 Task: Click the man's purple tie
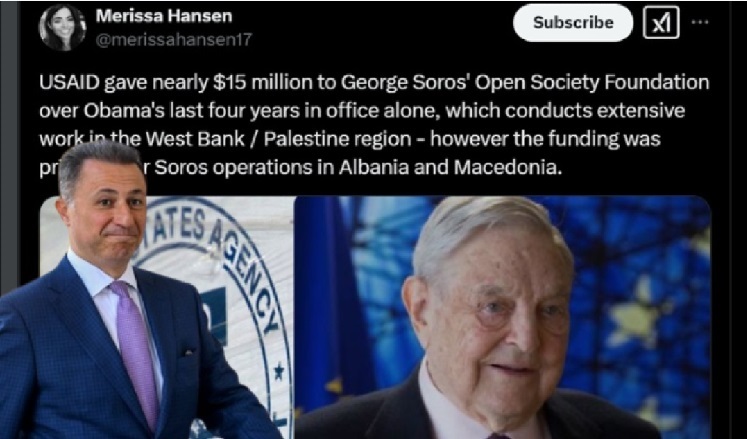click(x=137, y=353)
